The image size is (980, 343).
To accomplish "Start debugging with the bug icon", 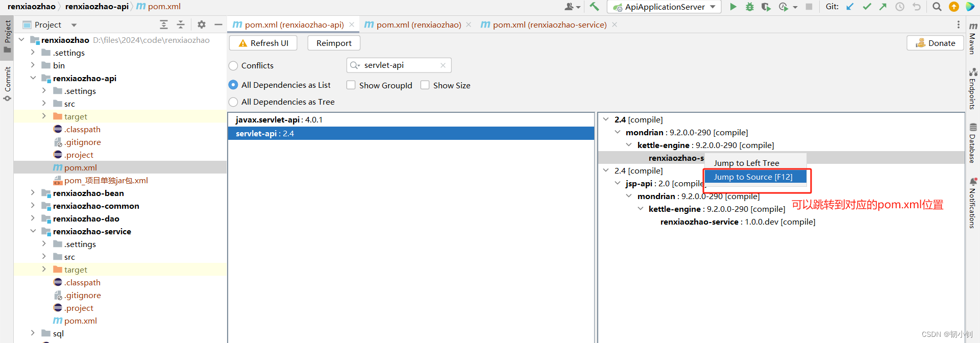I will (749, 7).
